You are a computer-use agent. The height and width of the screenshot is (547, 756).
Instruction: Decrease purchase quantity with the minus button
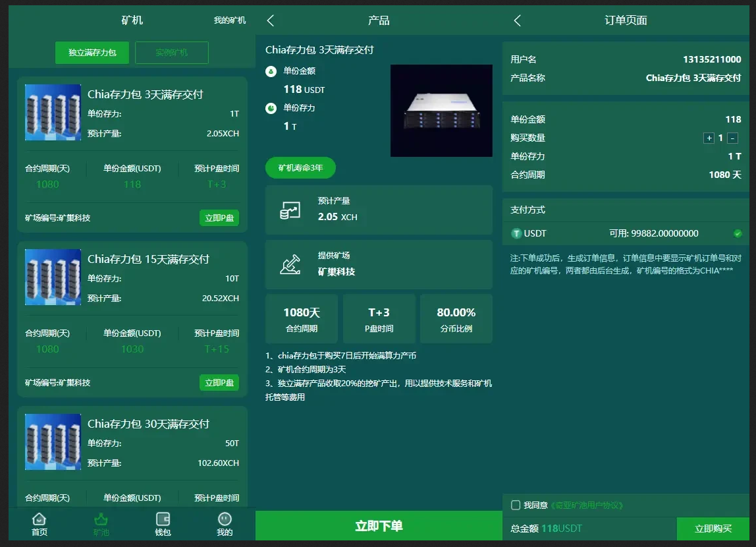[x=733, y=138]
